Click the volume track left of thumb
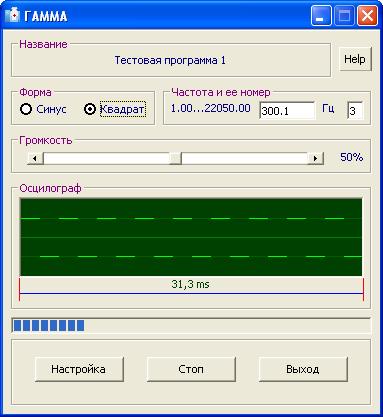 pos(106,158)
